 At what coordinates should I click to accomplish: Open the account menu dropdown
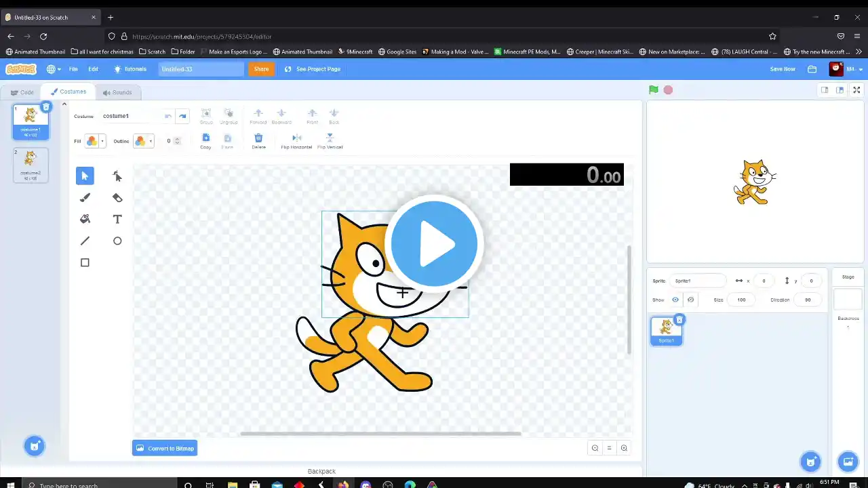pos(846,69)
